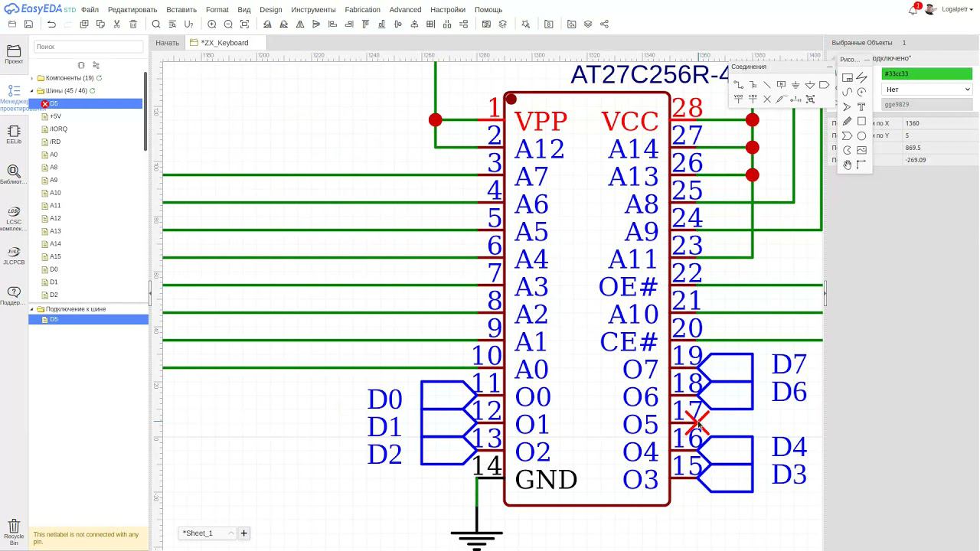Image resolution: width=980 pixels, height=551 pixels.
Task: Select the Text tool in drawing palette
Action: pos(861,106)
